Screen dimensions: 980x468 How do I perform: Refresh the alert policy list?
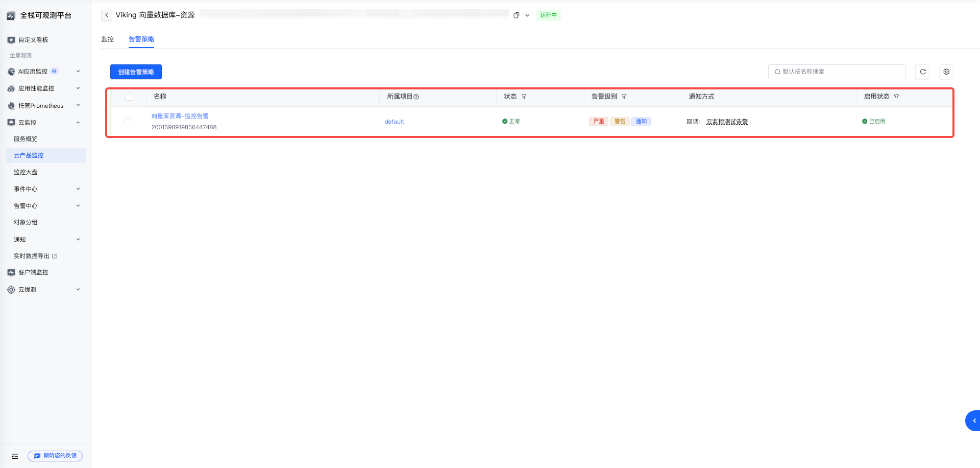coord(923,72)
